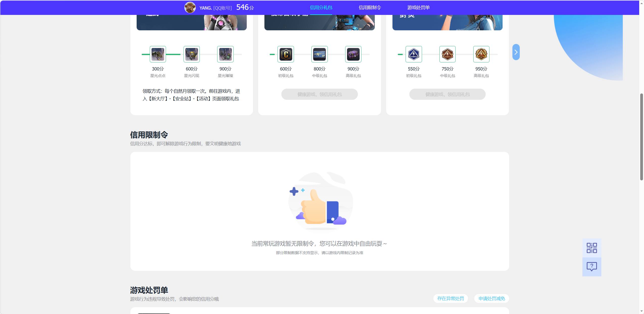Open the 900分 星光璀璨 reward icon
Viewport: 644px width, 314px height.
[x=225, y=54]
